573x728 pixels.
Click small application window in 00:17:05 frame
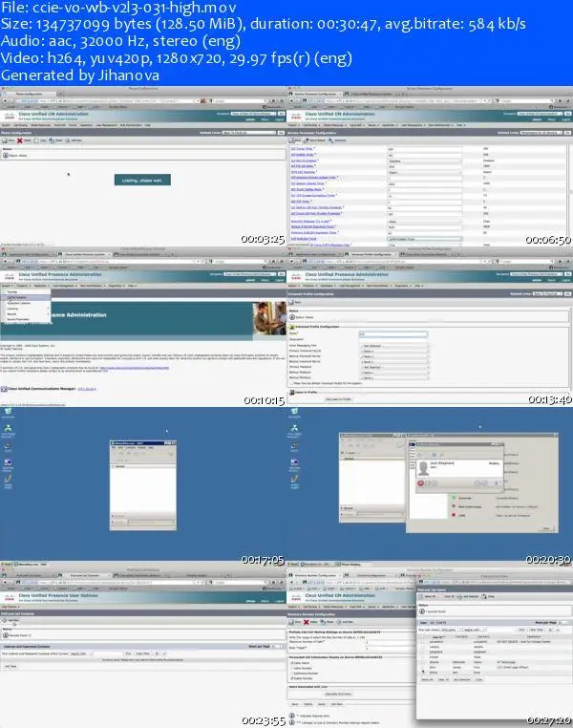pos(143,484)
